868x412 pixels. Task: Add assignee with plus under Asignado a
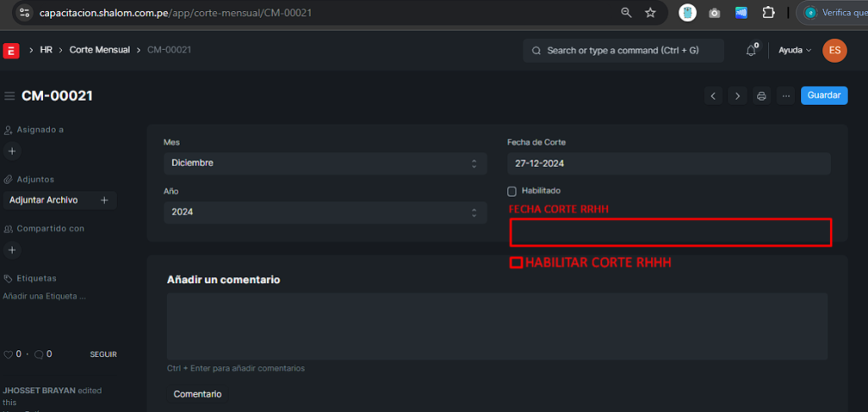tap(12, 151)
